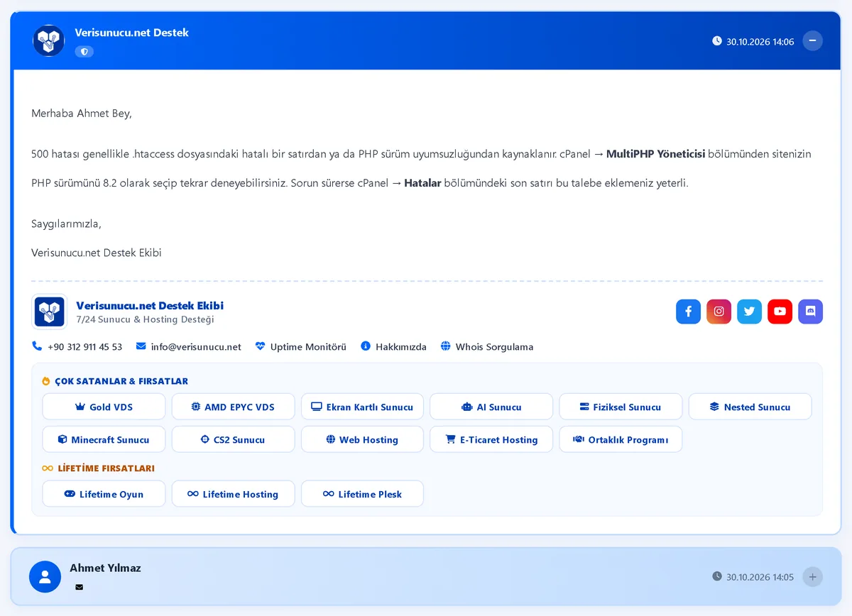The image size is (852, 616).
Task: Click the bold MultiPHP Yöneticisi text
Action: [655, 154]
